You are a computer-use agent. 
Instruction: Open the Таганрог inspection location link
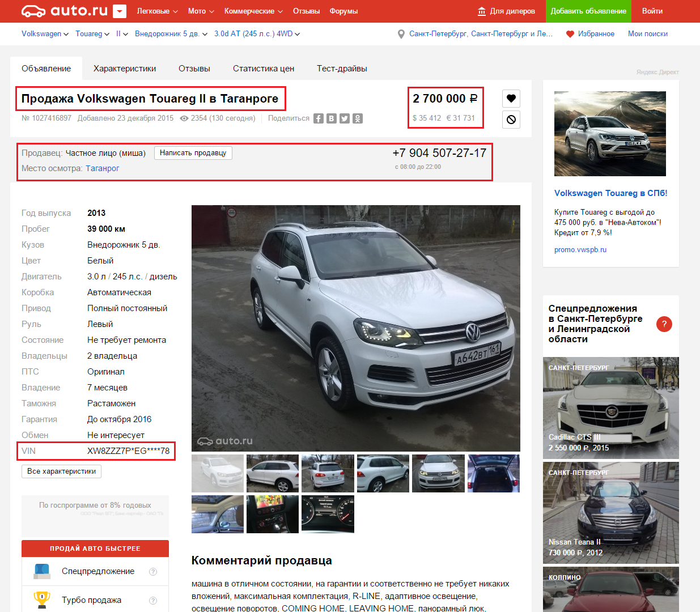click(103, 168)
